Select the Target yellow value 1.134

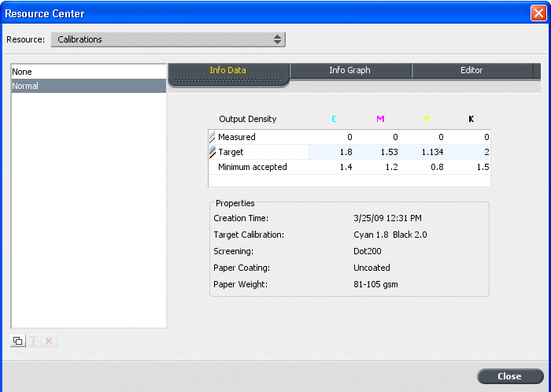432,152
